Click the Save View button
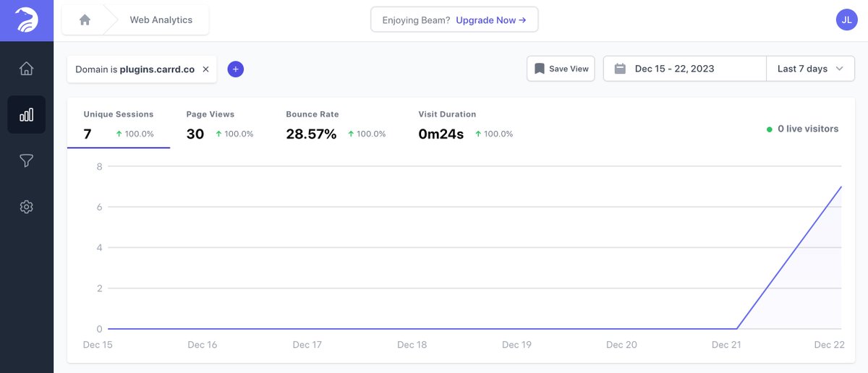 click(561, 69)
